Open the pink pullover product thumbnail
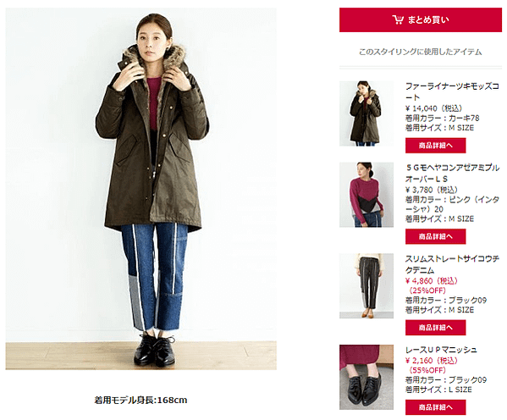 click(x=366, y=195)
